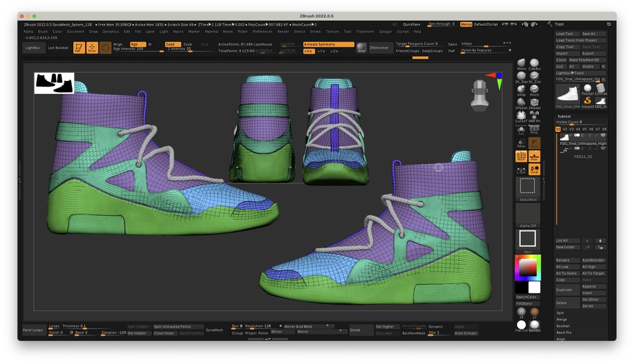Activate Draw mode button

[x=92, y=48]
